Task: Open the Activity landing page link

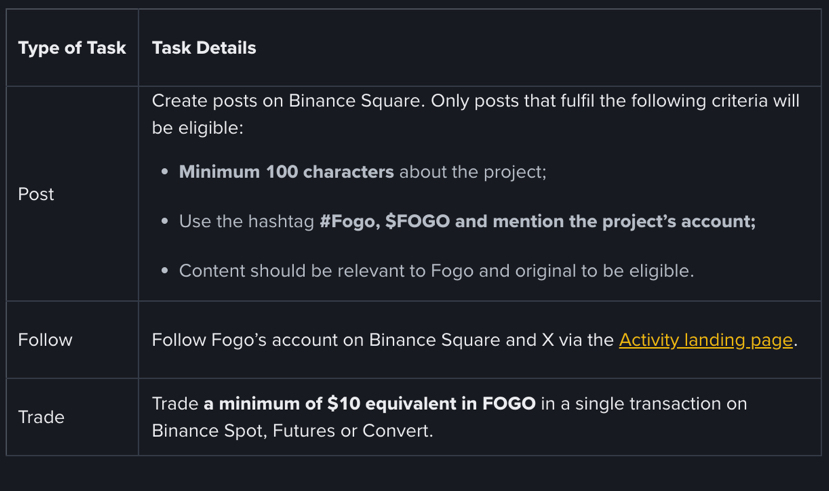Action: pos(705,340)
